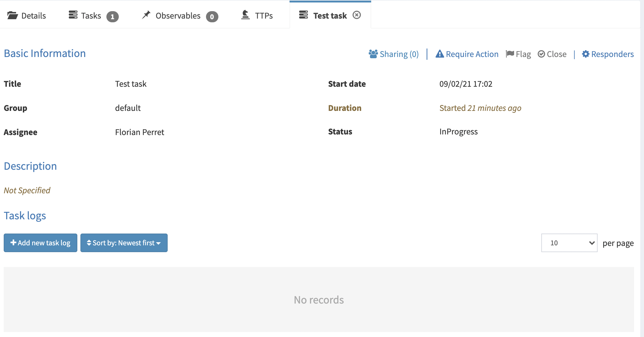Click the Start date label
Image resolution: width=644 pixels, height=337 pixels.
347,84
